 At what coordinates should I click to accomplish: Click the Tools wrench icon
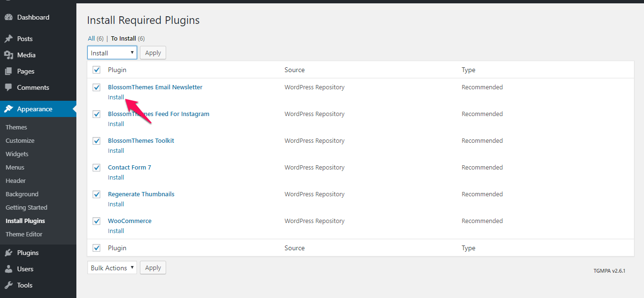click(9, 285)
